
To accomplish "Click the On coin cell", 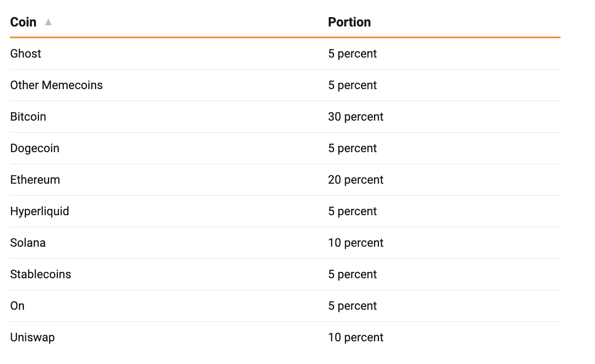I will pyautogui.click(x=17, y=306).
